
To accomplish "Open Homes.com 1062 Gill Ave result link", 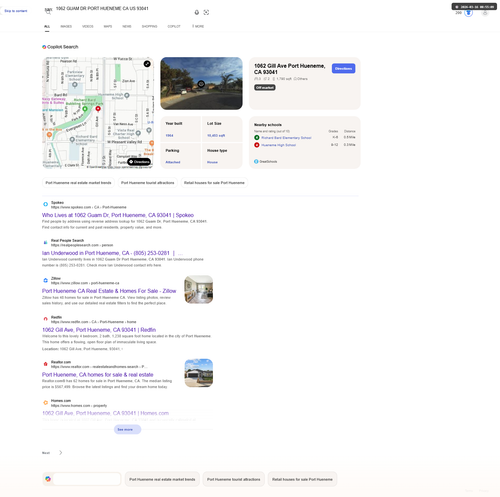I will click(105, 413).
